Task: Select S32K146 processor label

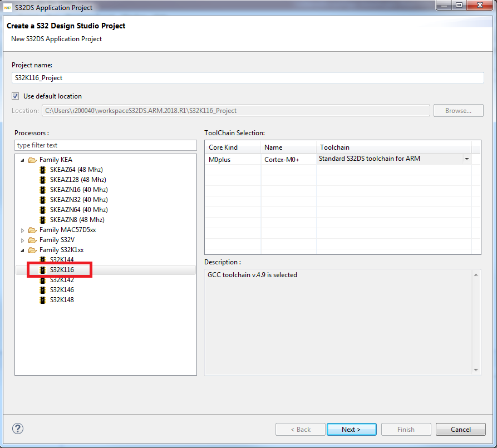Action: [x=62, y=290]
